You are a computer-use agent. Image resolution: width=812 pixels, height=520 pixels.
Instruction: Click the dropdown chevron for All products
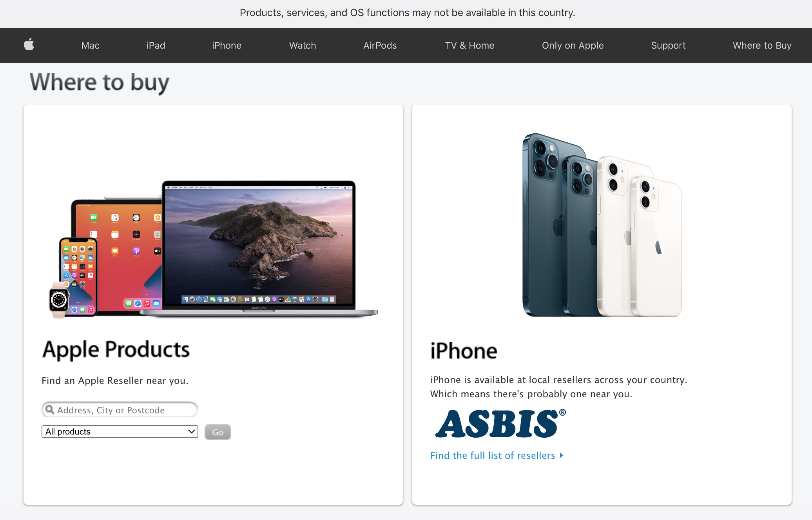pyautogui.click(x=192, y=431)
